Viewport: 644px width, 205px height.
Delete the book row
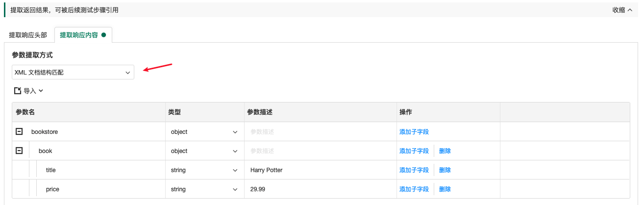tap(445, 151)
